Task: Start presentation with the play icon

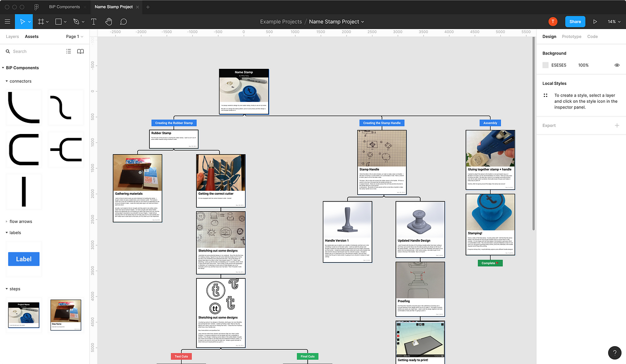Action: click(x=595, y=21)
